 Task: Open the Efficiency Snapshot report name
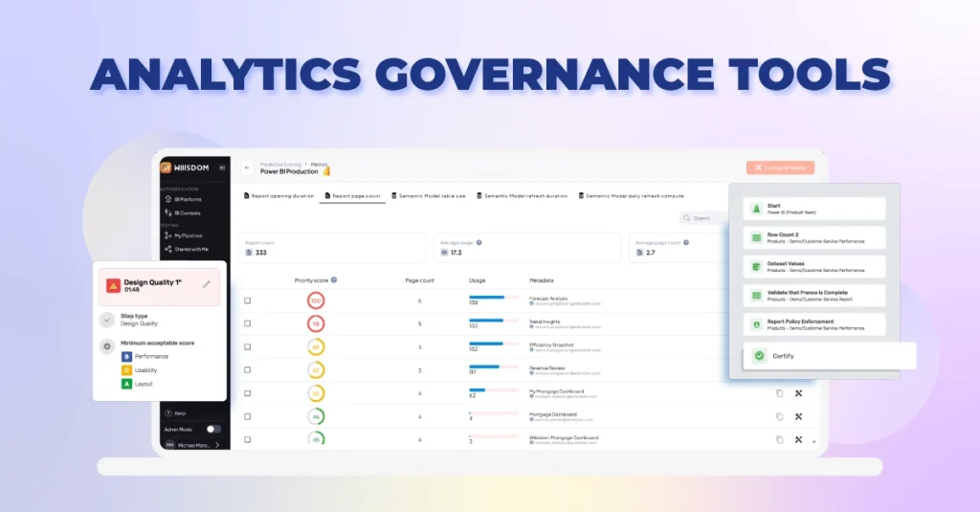point(551,345)
